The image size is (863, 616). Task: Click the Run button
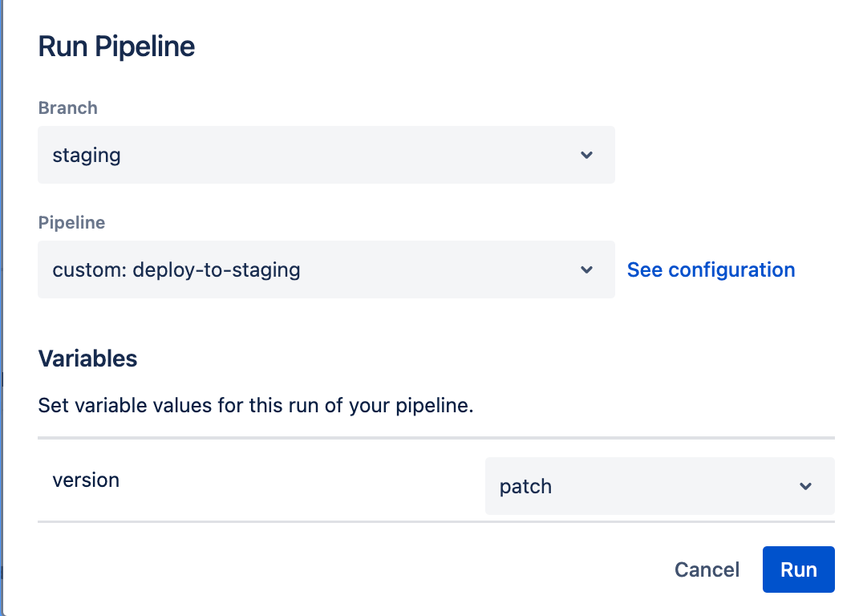[798, 569]
